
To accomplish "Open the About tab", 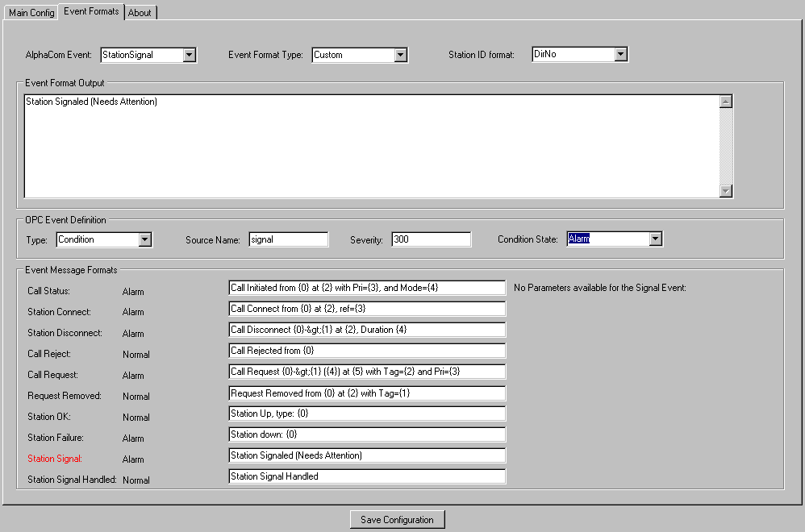I will tap(140, 13).
